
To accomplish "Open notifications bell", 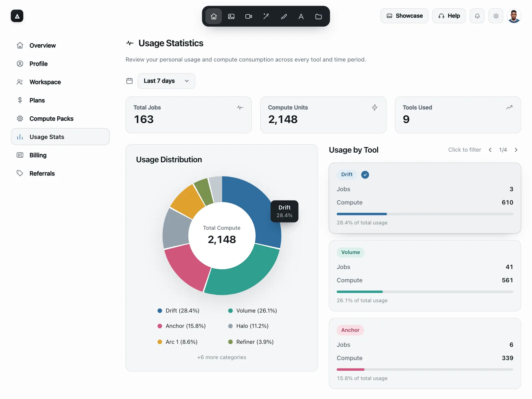I will click(x=477, y=16).
